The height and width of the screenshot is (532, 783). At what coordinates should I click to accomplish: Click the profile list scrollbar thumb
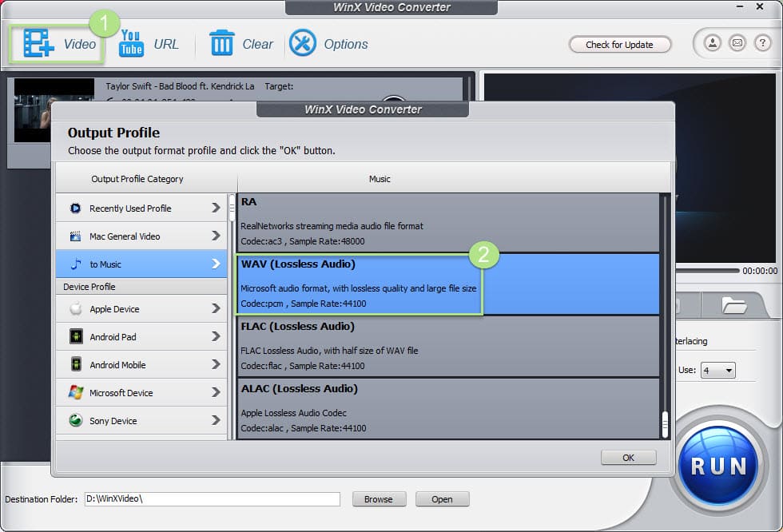665,424
